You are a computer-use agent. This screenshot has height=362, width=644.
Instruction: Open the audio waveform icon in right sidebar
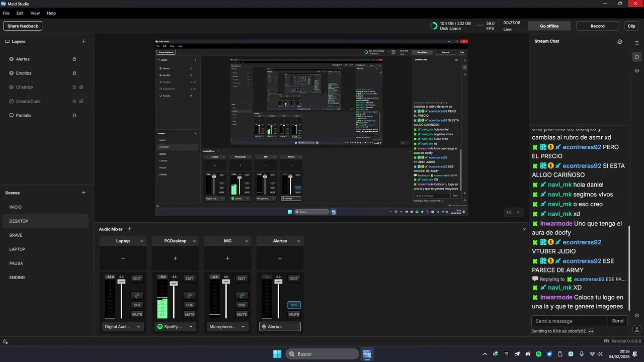(x=637, y=71)
